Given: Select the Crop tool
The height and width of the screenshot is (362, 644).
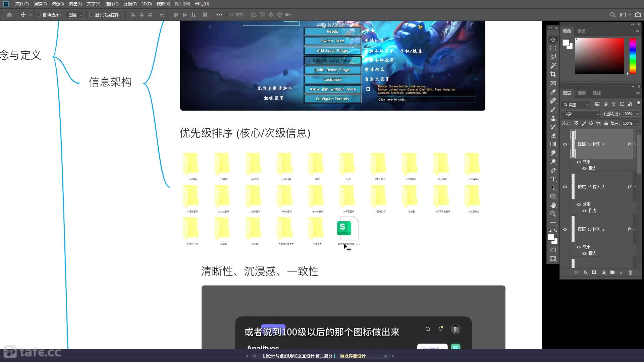Looking at the screenshot, I should pyautogui.click(x=553, y=74).
